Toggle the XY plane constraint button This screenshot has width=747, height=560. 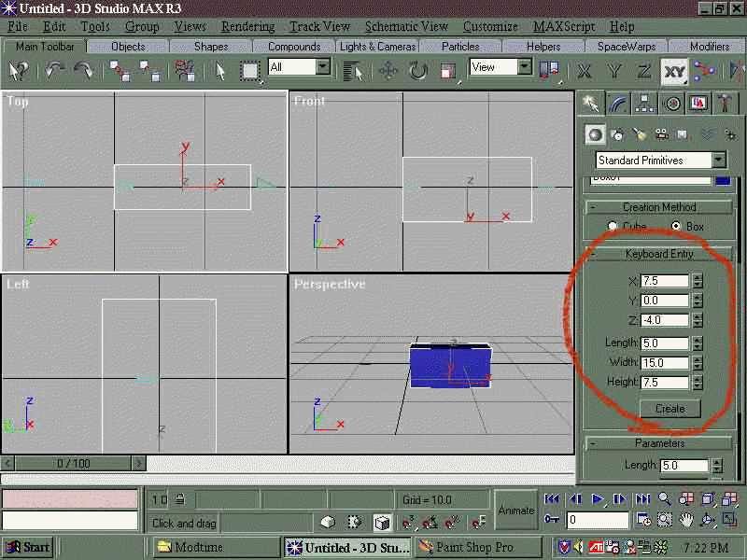click(x=674, y=71)
